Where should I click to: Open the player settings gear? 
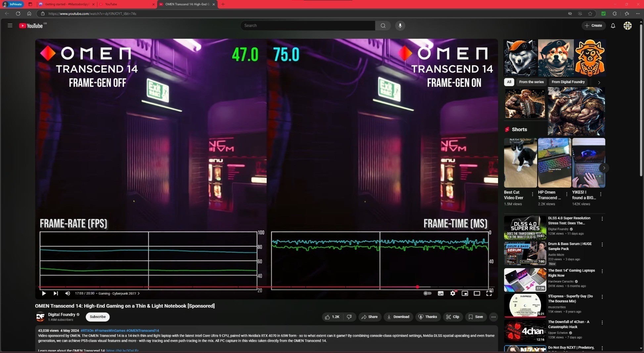point(453,293)
